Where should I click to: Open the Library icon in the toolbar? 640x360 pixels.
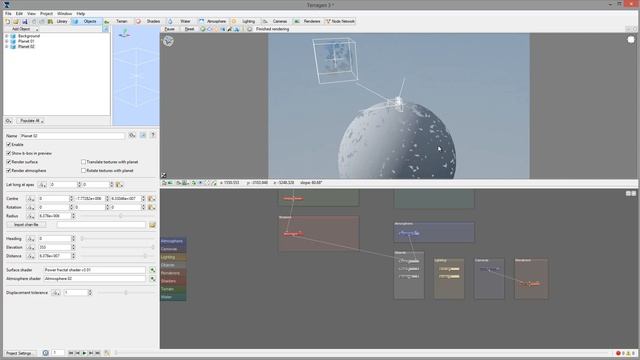(51, 21)
